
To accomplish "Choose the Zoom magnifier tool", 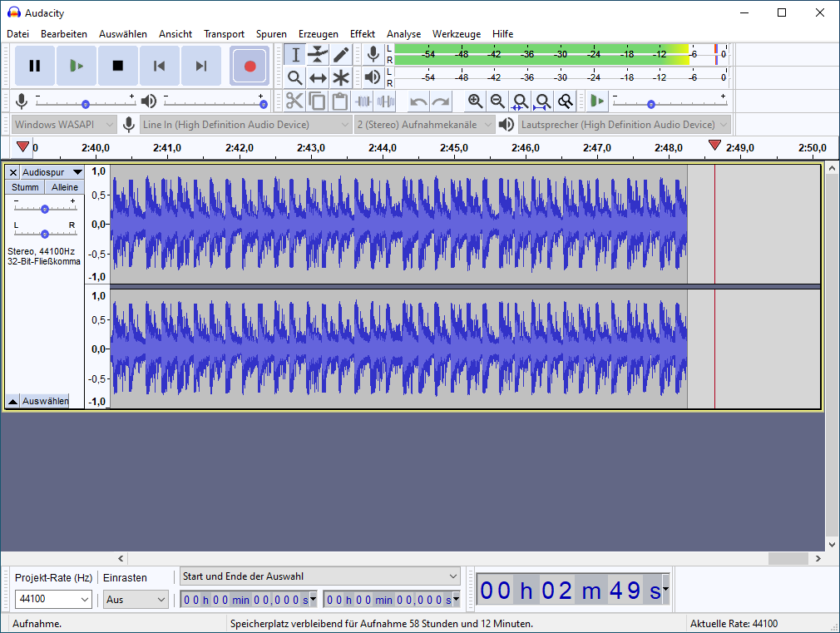I will pos(294,78).
